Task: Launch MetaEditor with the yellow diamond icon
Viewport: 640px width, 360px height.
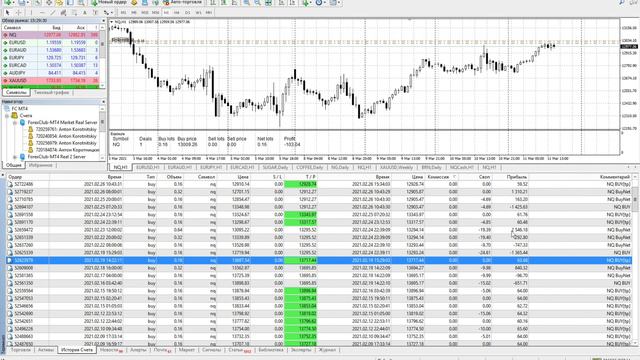Action: (x=134, y=2)
